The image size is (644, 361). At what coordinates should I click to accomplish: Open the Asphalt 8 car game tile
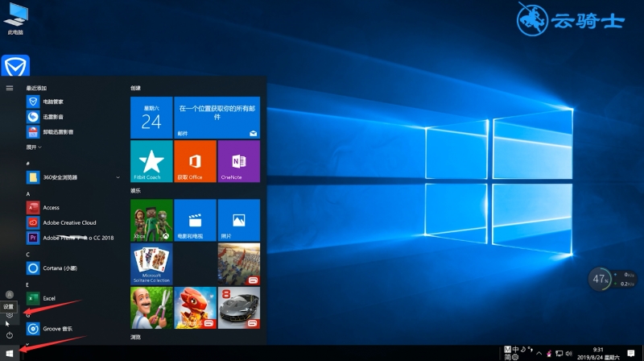(x=239, y=308)
